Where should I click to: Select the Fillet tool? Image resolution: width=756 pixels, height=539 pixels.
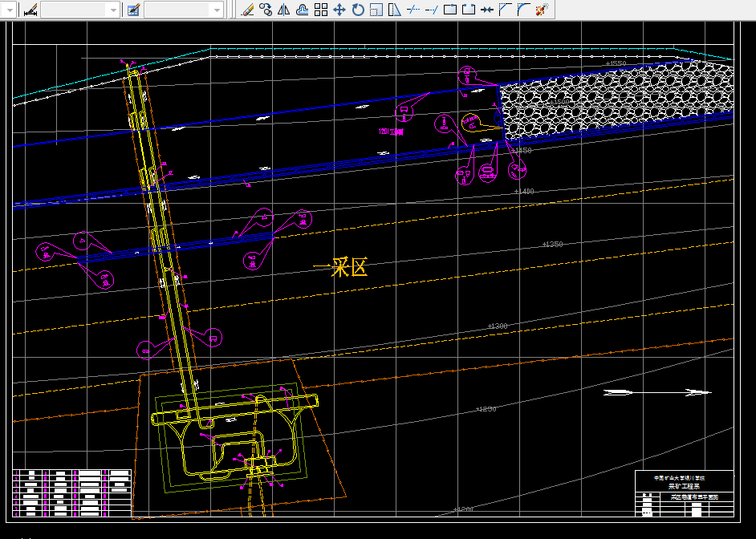tap(523, 9)
